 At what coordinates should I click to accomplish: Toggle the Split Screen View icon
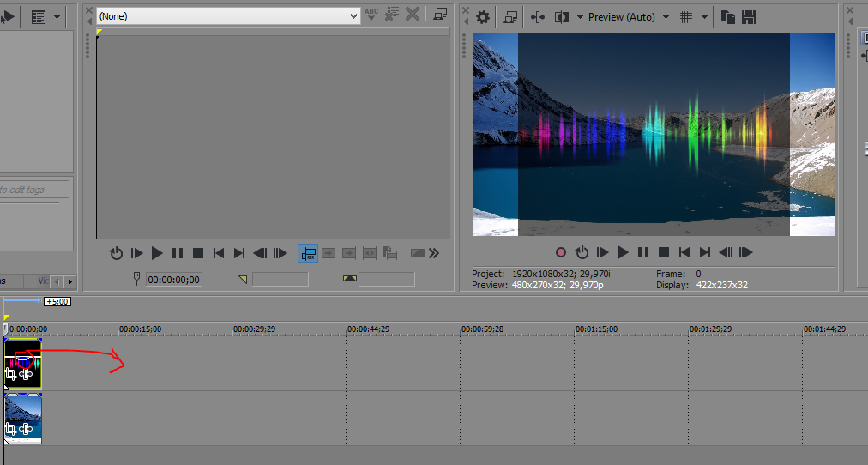[x=562, y=17]
